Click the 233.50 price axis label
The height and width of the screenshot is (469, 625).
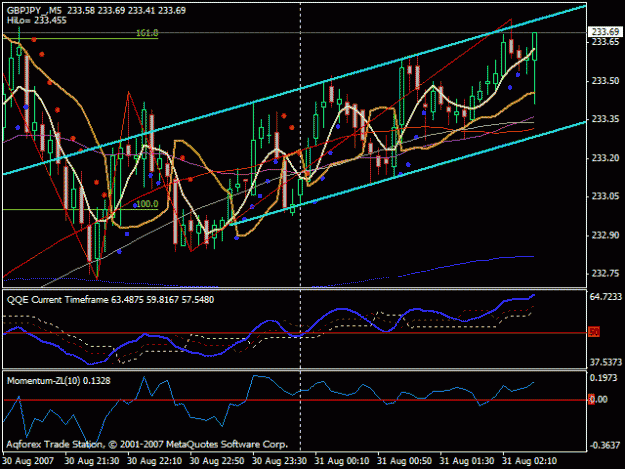(x=605, y=81)
